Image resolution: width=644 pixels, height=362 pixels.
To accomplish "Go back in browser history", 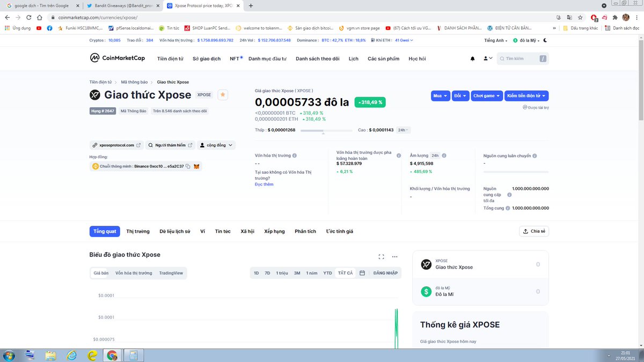I will pyautogui.click(x=8, y=17).
